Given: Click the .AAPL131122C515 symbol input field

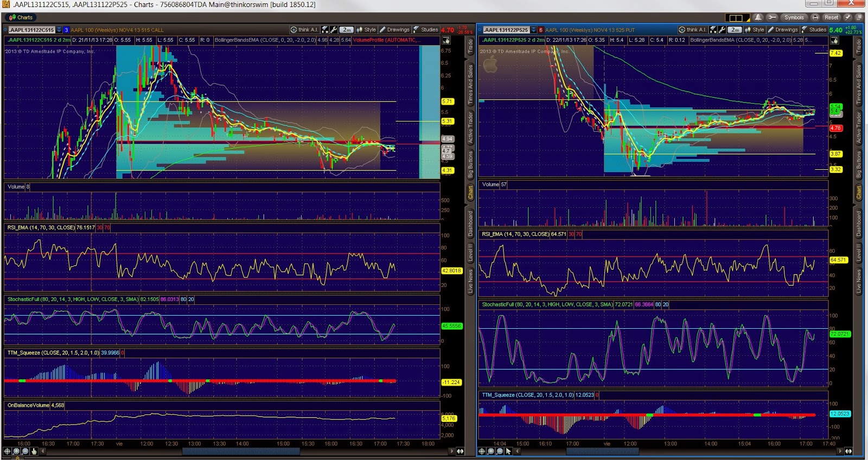Looking at the screenshot, I should coord(31,30).
